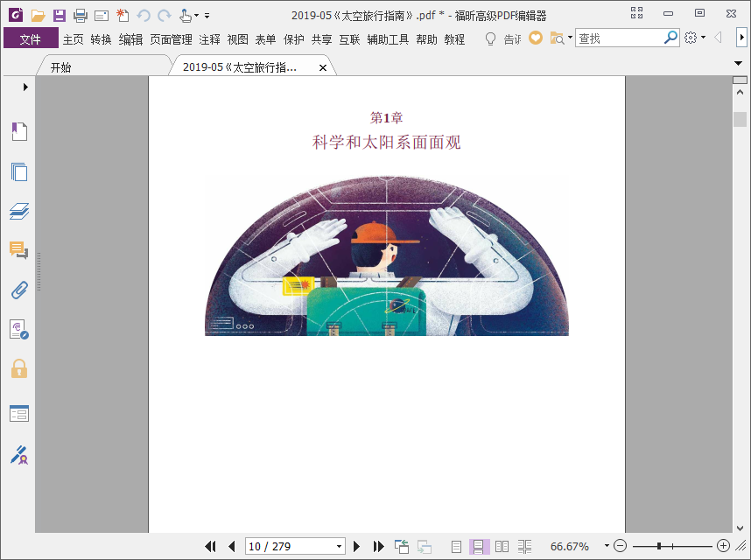Switch to continuous facing view

click(x=524, y=546)
